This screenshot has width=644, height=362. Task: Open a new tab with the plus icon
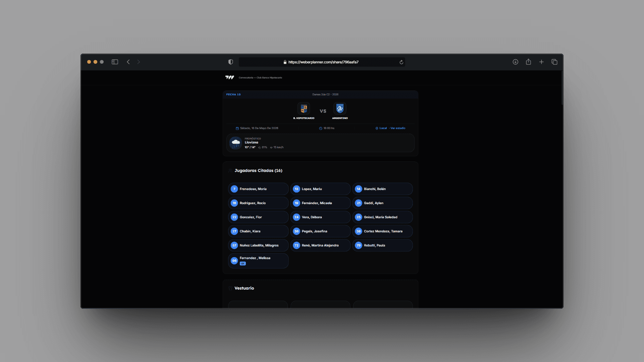click(x=541, y=62)
